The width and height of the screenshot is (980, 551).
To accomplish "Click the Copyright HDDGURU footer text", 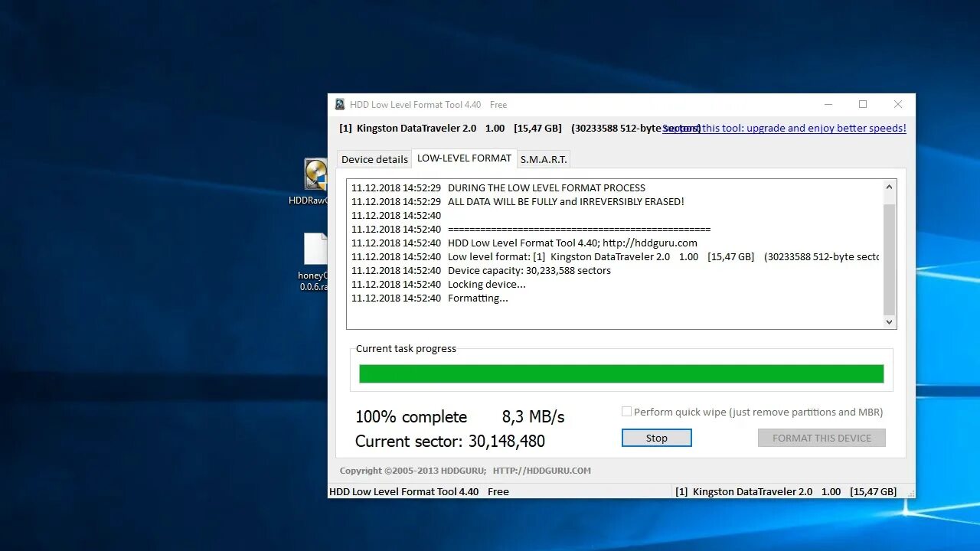I will pos(465,471).
